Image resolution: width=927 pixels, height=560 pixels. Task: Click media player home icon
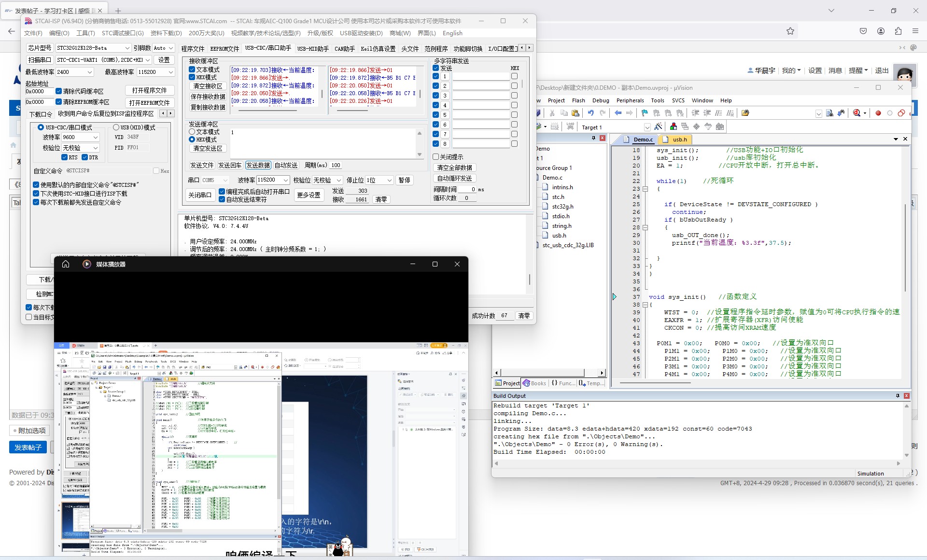click(66, 264)
